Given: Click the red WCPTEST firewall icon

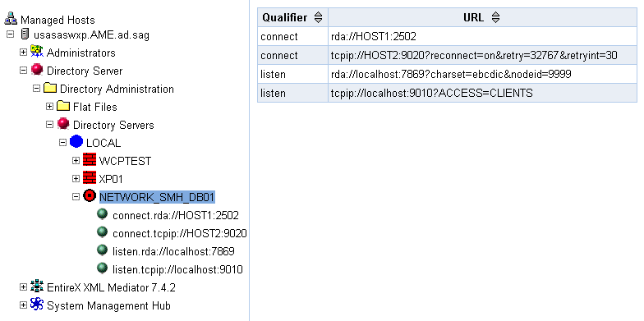Looking at the screenshot, I should pyautogui.click(x=90, y=159).
